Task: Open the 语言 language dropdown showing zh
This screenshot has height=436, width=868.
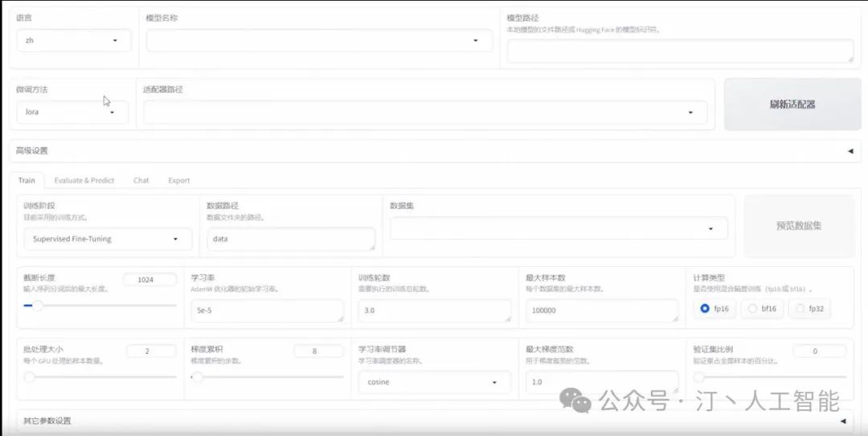Action: coord(74,40)
